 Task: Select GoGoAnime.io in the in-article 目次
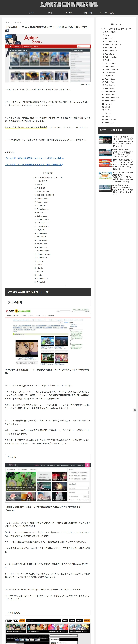[x=43, y=226]
